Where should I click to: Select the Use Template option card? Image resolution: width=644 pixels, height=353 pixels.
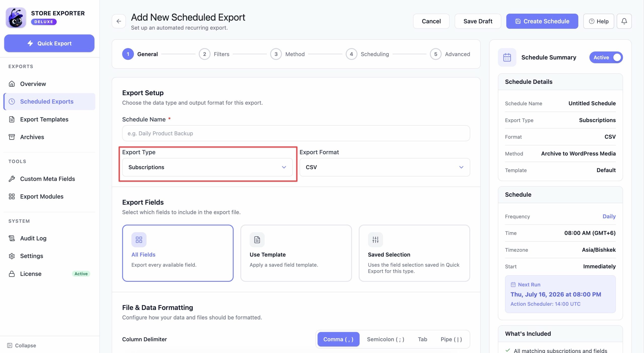[x=296, y=253]
